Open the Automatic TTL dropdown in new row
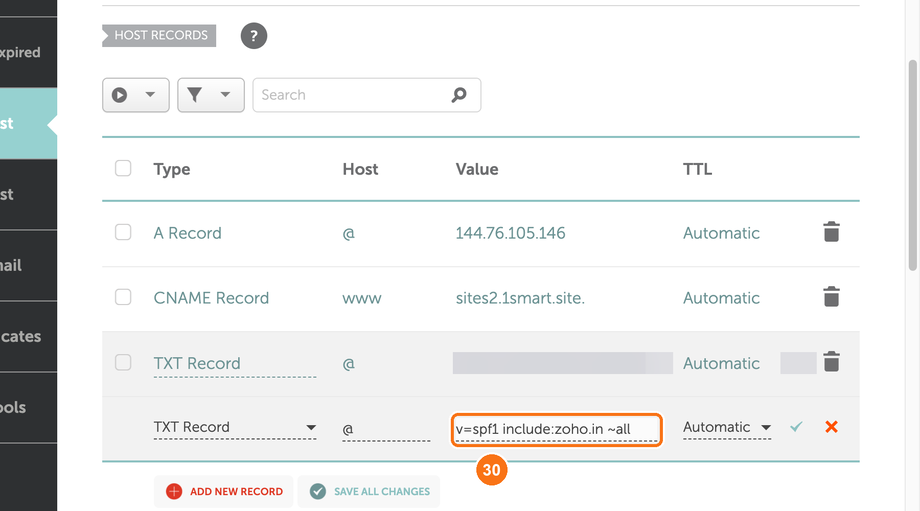This screenshot has width=920, height=511. point(727,428)
